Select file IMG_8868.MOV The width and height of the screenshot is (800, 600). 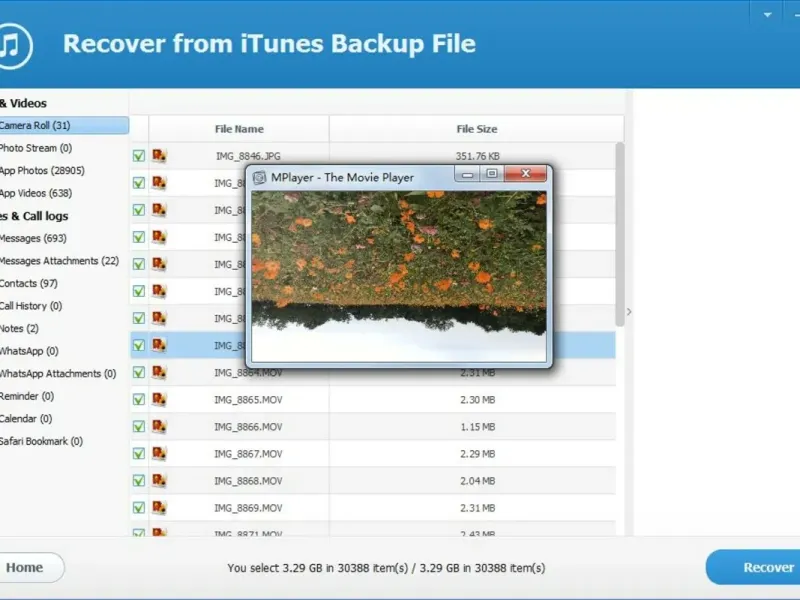(248, 481)
